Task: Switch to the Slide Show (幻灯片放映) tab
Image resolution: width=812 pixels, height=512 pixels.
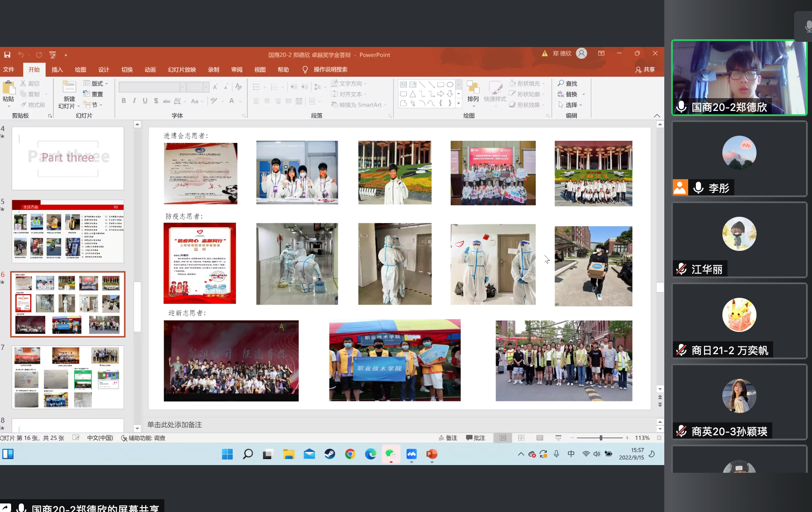Action: 182,70
